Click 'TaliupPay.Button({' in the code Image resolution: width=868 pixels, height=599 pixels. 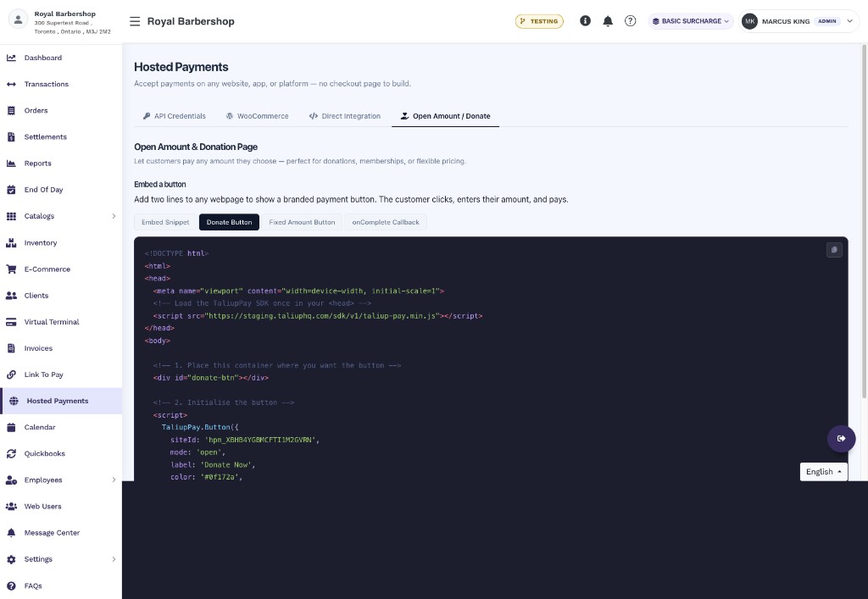coord(200,428)
